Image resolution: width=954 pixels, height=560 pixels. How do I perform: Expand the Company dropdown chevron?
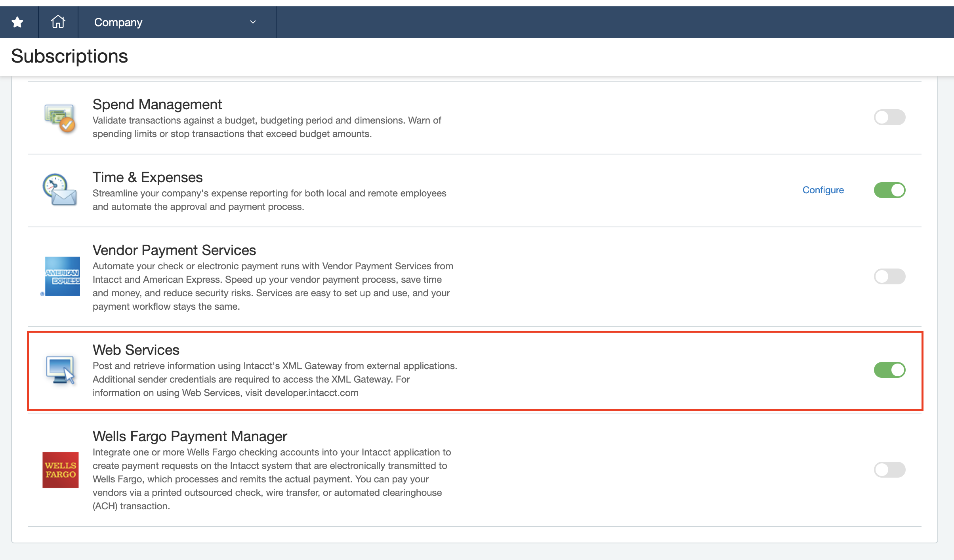tap(253, 22)
